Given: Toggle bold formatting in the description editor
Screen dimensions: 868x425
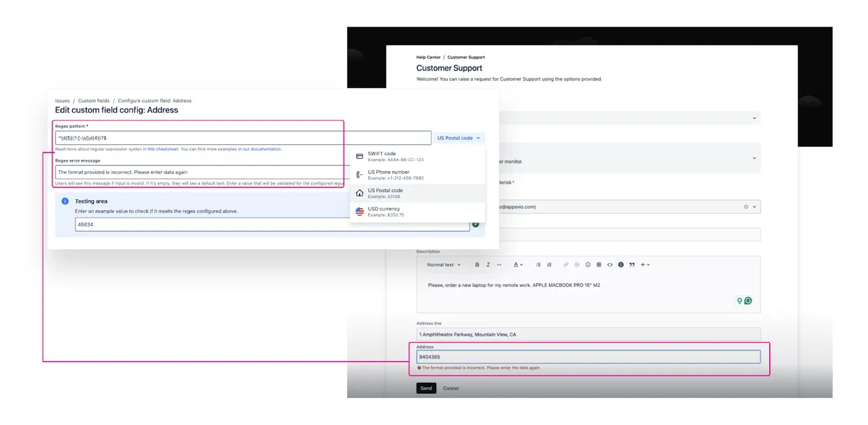Looking at the screenshot, I should tap(477, 264).
